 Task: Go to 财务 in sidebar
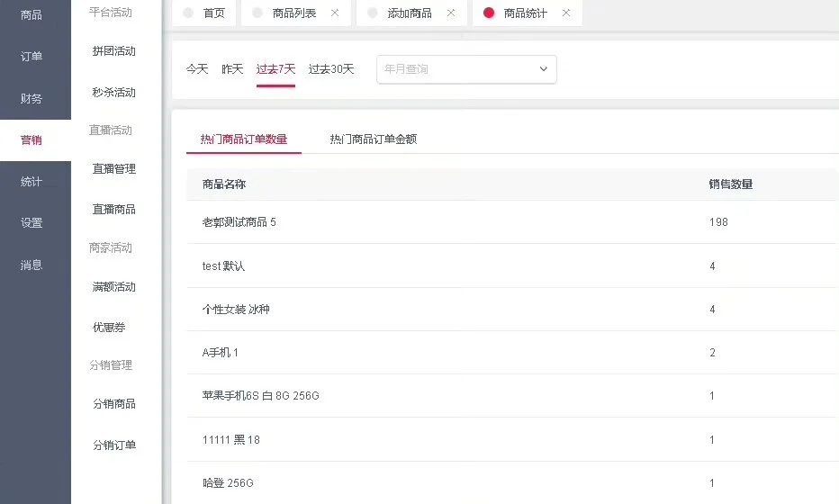tap(32, 99)
